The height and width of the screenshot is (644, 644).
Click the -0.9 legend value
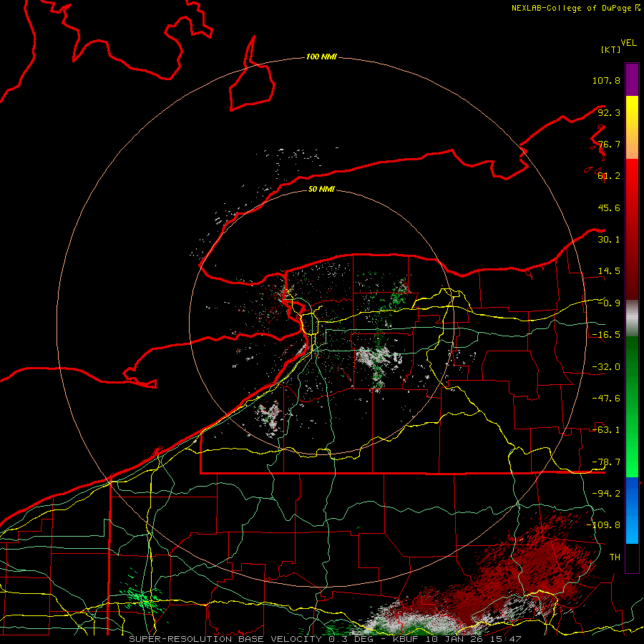point(609,303)
